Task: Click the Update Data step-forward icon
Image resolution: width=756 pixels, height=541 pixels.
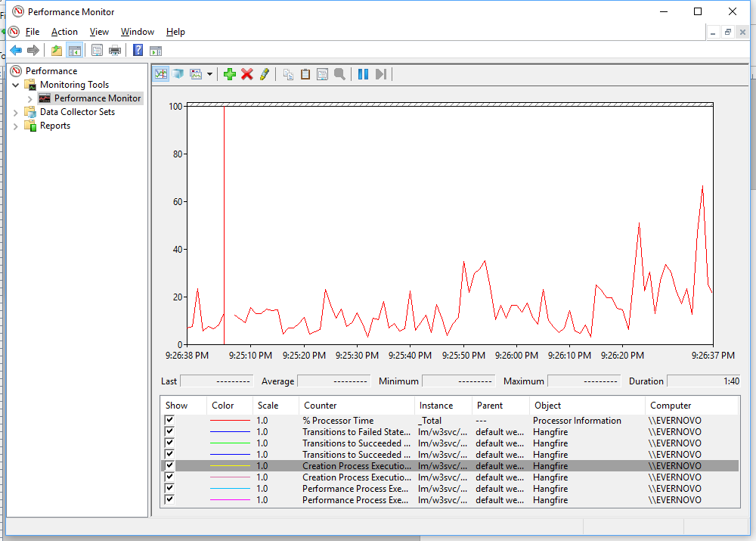Action: tap(381, 73)
